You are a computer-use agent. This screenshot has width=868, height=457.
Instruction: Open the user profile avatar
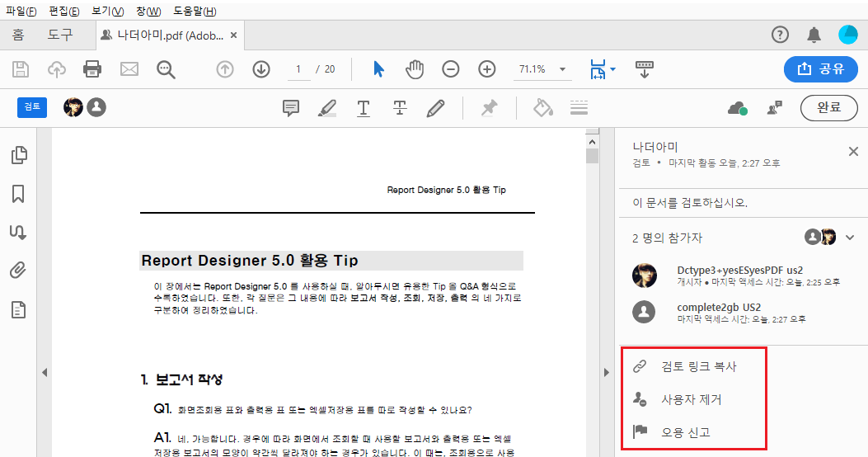[x=847, y=35]
